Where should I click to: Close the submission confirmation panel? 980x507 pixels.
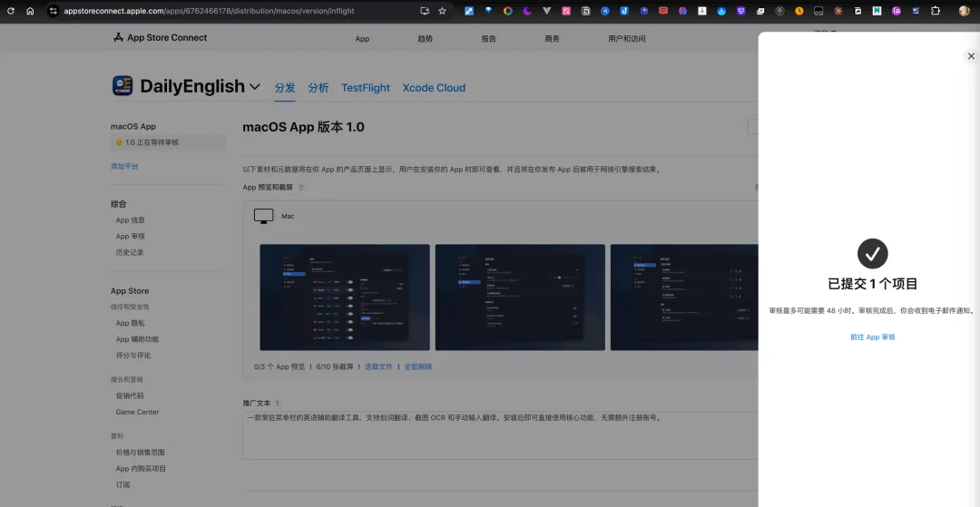pyautogui.click(x=971, y=56)
